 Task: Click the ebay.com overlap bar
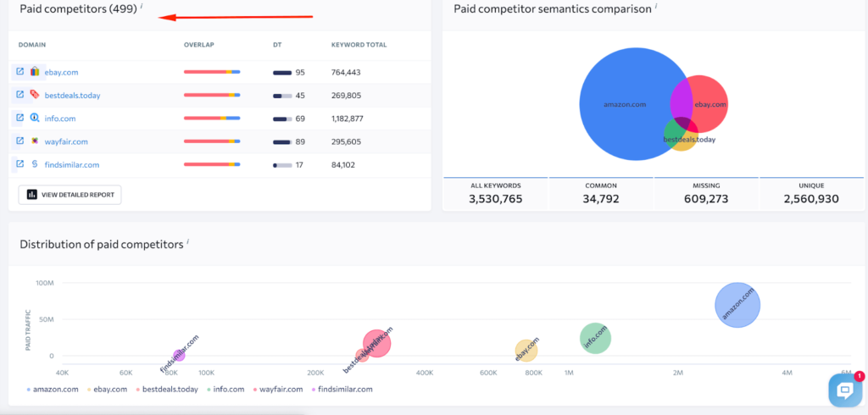(212, 72)
